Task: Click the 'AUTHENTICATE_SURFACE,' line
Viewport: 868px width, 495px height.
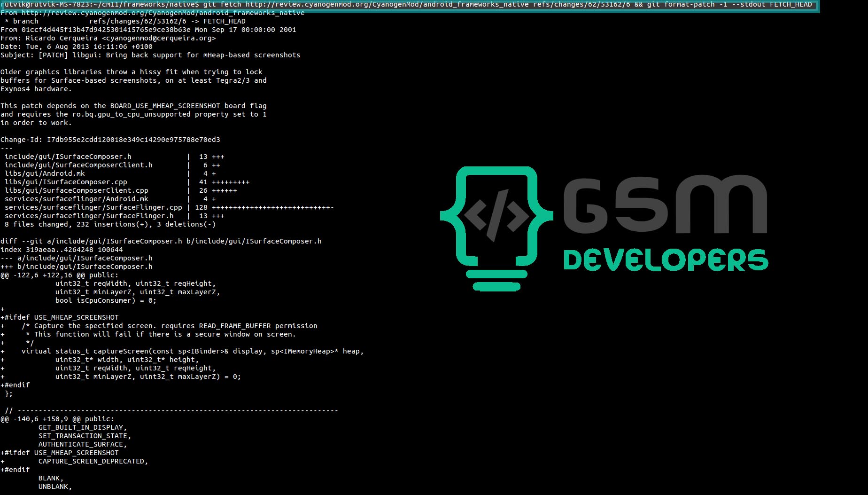Action: click(x=83, y=444)
